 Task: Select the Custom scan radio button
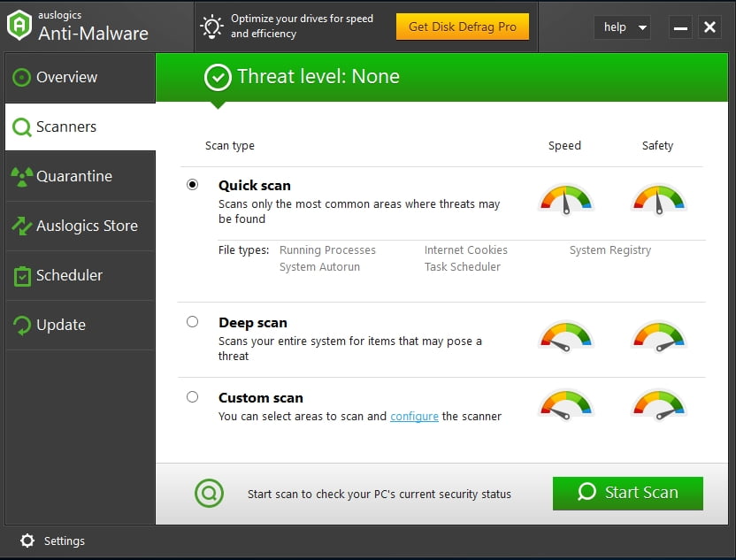tap(192, 396)
